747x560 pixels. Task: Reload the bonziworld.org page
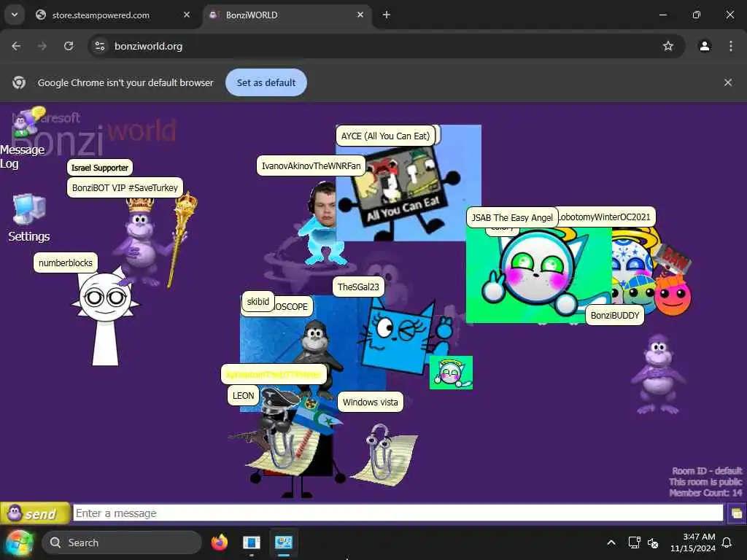pyautogui.click(x=69, y=46)
